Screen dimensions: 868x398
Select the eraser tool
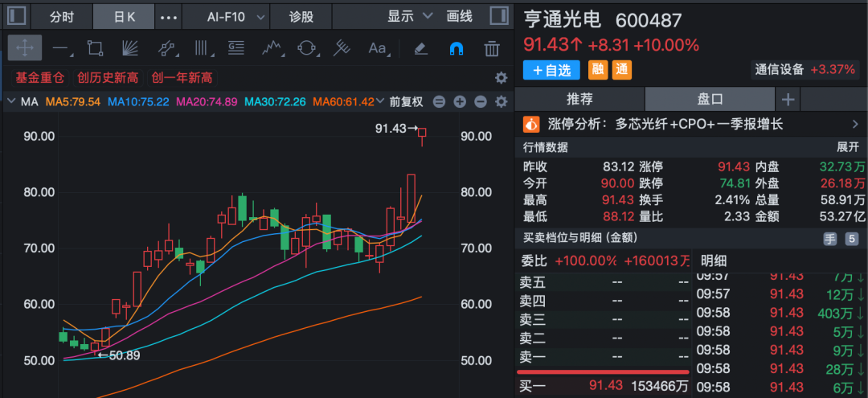point(421,49)
